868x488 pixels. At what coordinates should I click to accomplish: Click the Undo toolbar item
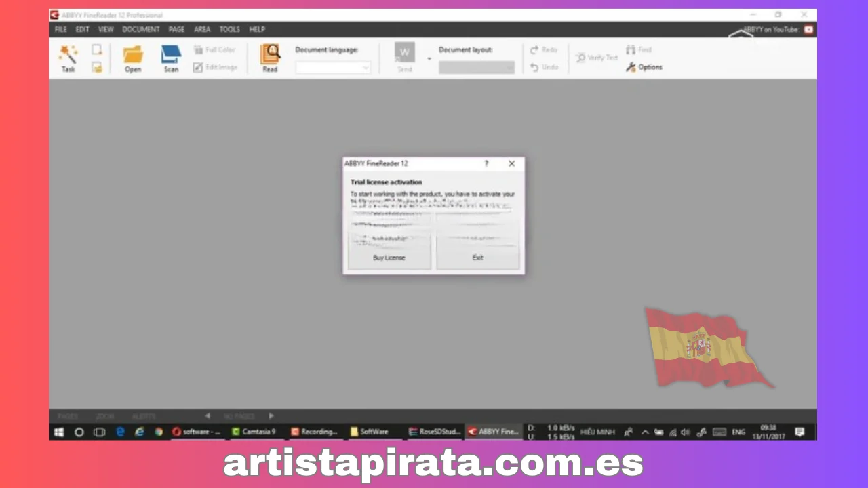545,67
